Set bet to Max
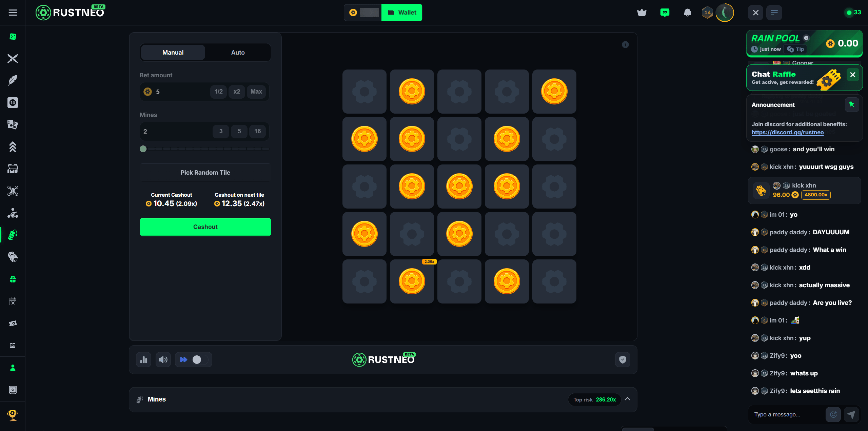 (x=256, y=92)
